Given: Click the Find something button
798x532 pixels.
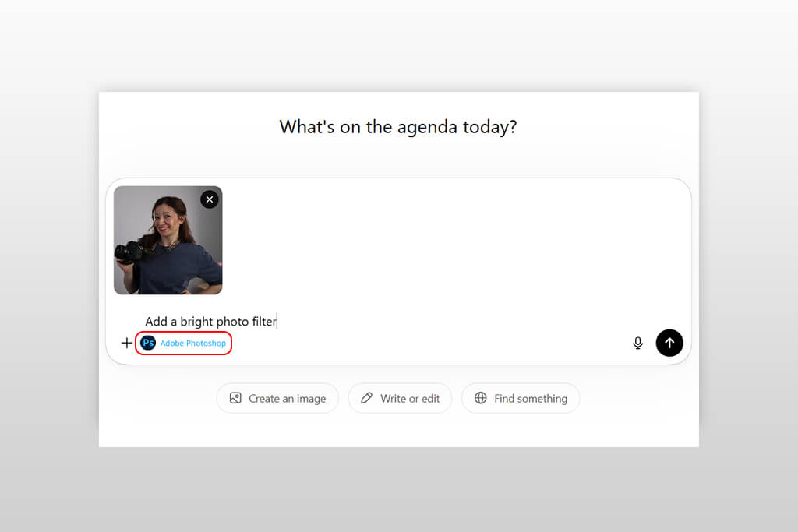Looking at the screenshot, I should [x=521, y=398].
